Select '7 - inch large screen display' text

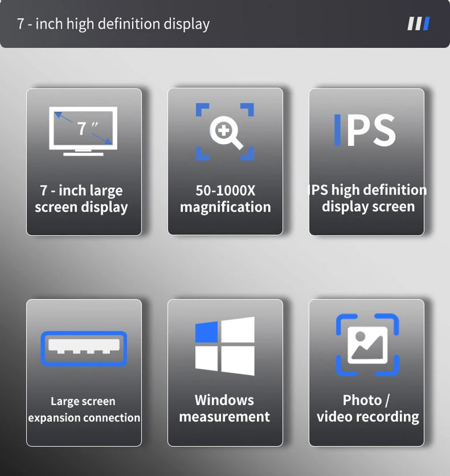click(81, 199)
